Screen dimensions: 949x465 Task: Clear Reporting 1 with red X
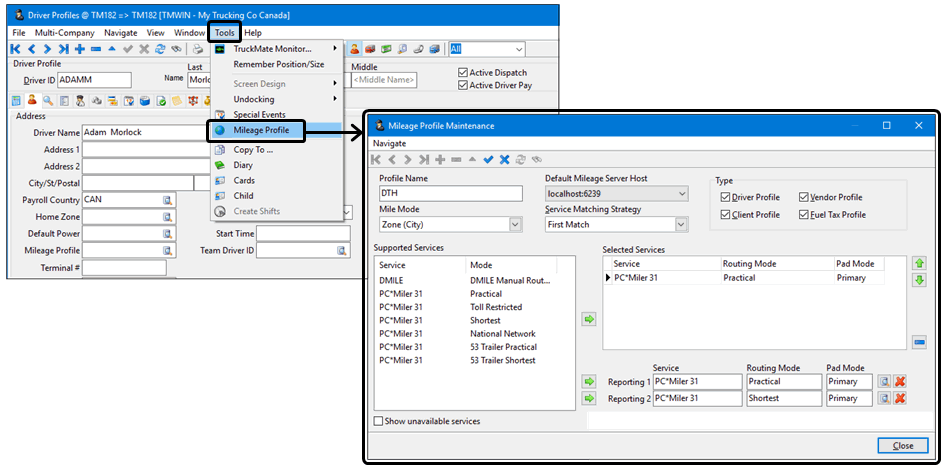pyautogui.click(x=900, y=382)
